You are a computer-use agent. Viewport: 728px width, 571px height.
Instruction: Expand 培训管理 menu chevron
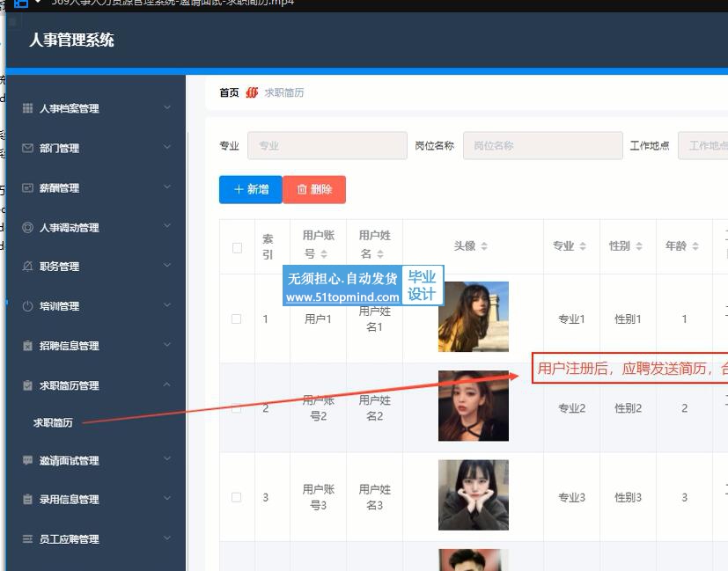167,305
